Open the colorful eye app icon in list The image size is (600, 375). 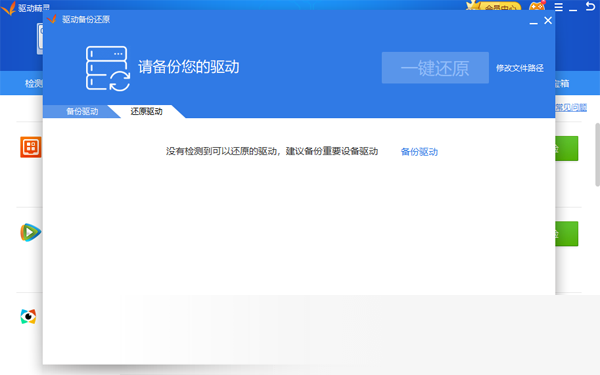(28, 316)
